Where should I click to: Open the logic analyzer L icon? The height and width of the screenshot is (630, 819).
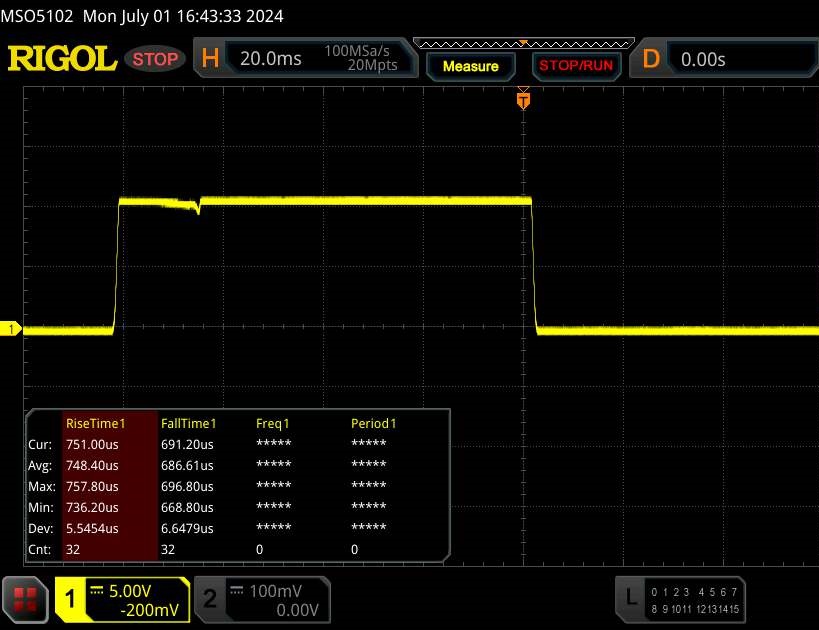click(x=630, y=598)
